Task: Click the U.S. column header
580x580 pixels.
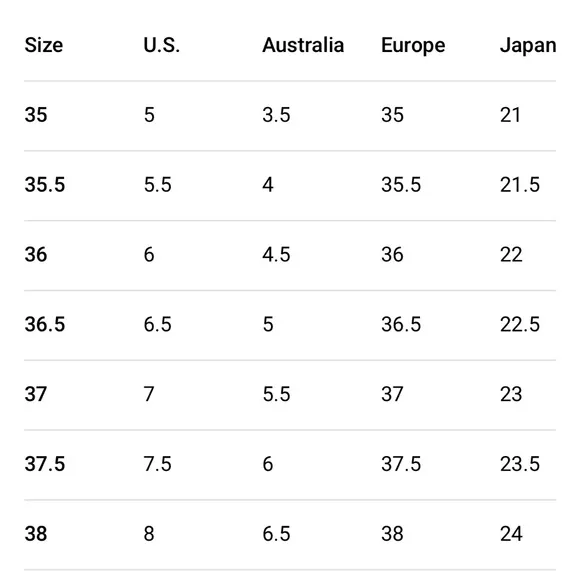Action: [x=162, y=45]
